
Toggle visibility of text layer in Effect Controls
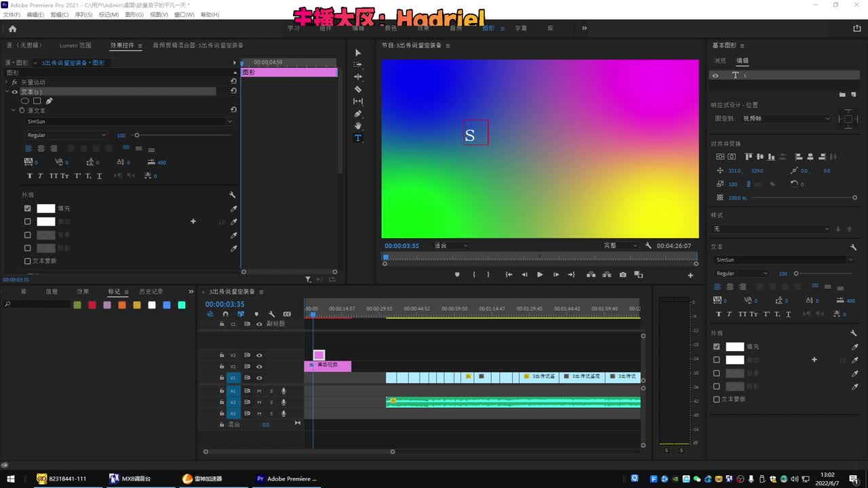click(x=14, y=91)
